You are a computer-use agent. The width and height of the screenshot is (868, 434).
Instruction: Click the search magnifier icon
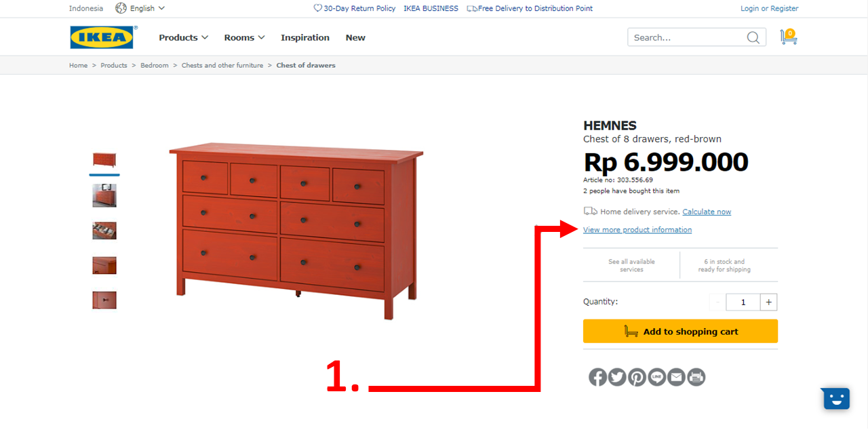(x=753, y=37)
